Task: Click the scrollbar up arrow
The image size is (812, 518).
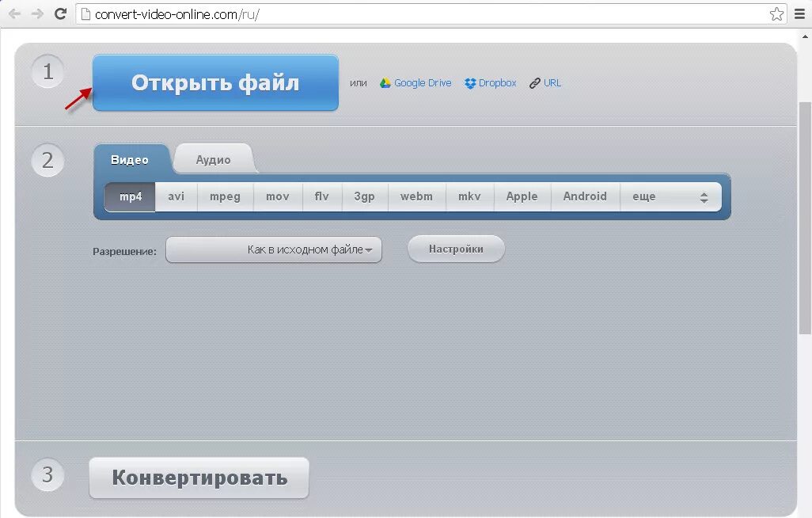Action: (x=805, y=36)
